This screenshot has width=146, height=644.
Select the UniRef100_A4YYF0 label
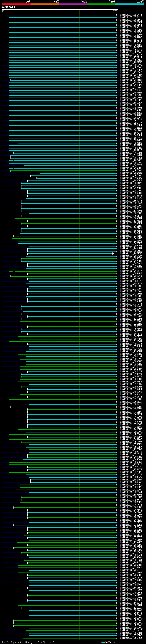(x=131, y=278)
